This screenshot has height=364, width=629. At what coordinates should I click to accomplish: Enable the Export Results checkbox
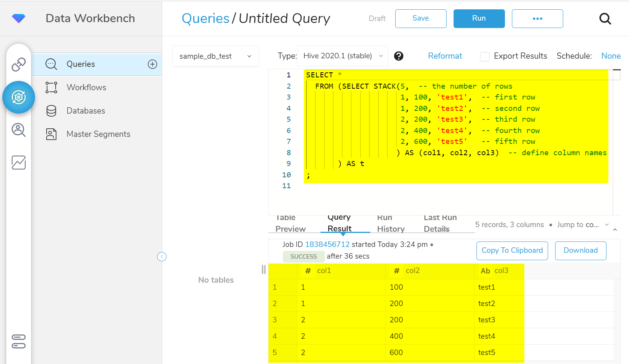[485, 56]
